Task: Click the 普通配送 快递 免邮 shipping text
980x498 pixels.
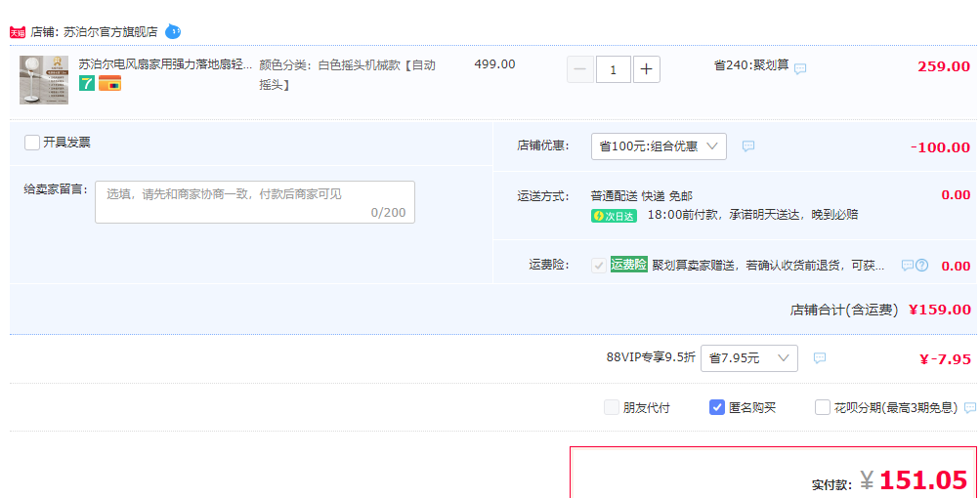Action: (x=642, y=196)
